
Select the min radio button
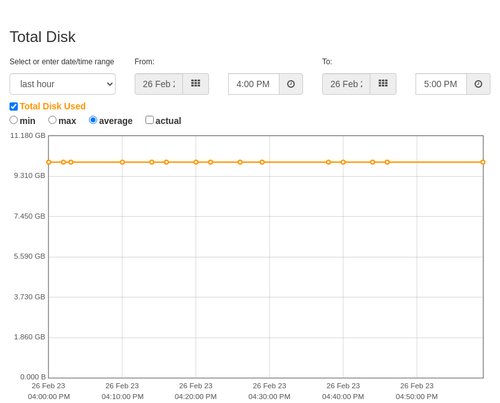tap(13, 120)
